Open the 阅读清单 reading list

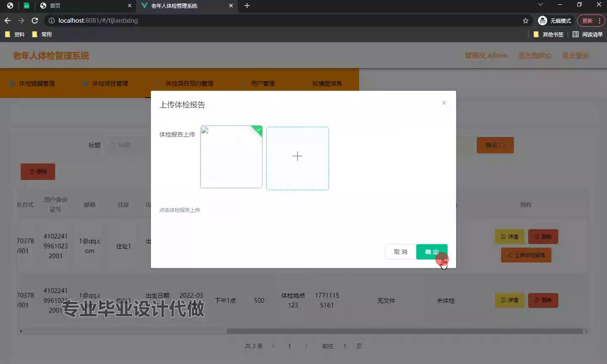point(588,35)
